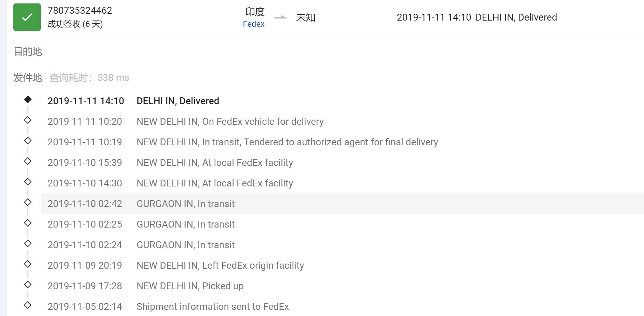Click the diamond marker for 2019-11-11 10:20

28,120
